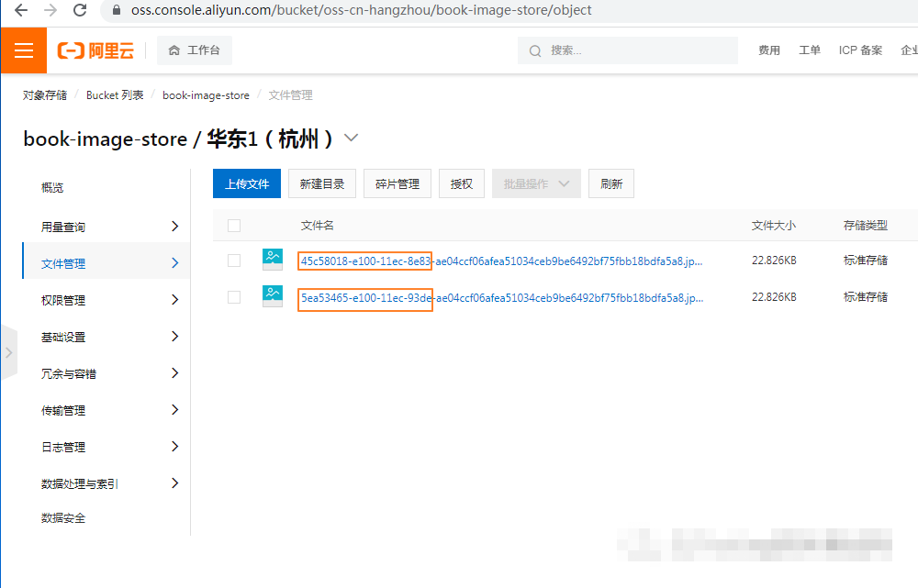Check the checkbox for file 45c58018
The width and height of the screenshot is (918, 588).
pos(234,260)
